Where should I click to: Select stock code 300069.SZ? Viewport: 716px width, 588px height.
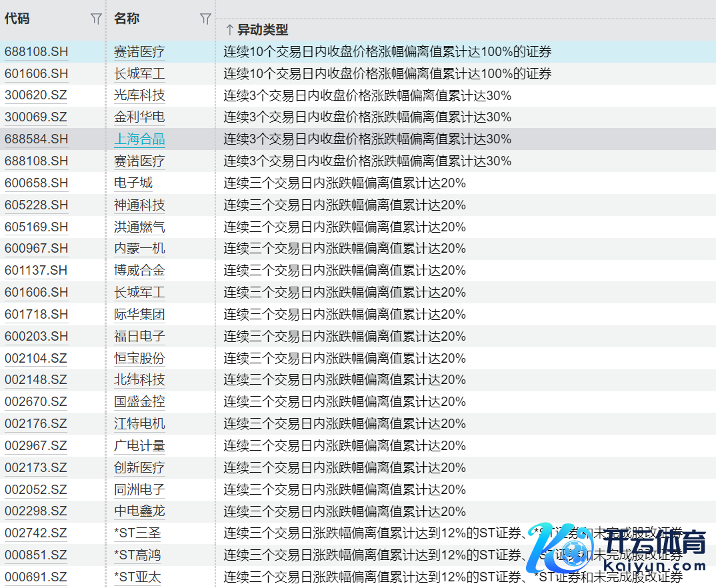tap(36, 117)
